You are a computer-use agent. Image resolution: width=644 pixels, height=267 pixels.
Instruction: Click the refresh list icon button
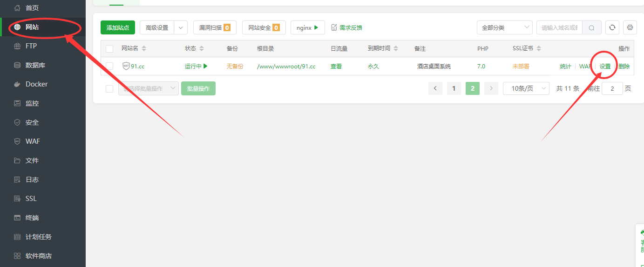point(612,27)
